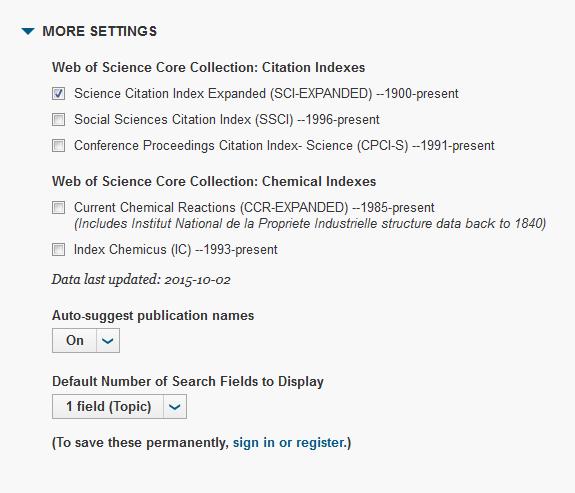The width and height of the screenshot is (575, 493).
Task: Collapse the MORE SETTINGS triangle arrow
Action: [x=28, y=32]
